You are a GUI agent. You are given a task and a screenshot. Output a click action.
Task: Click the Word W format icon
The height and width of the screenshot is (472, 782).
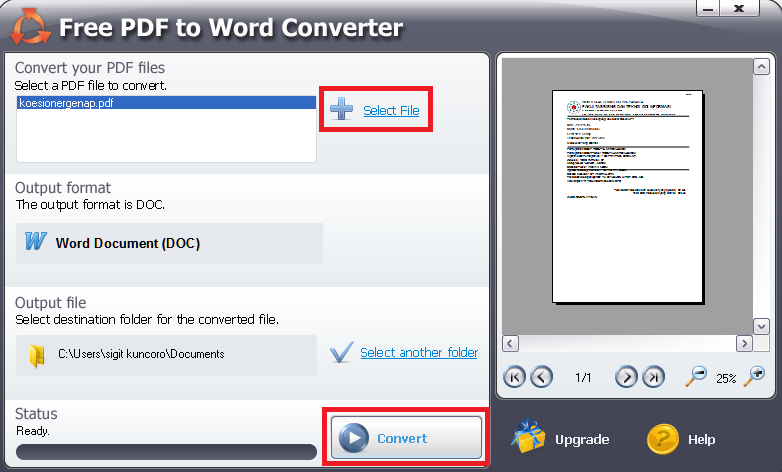click(36, 241)
